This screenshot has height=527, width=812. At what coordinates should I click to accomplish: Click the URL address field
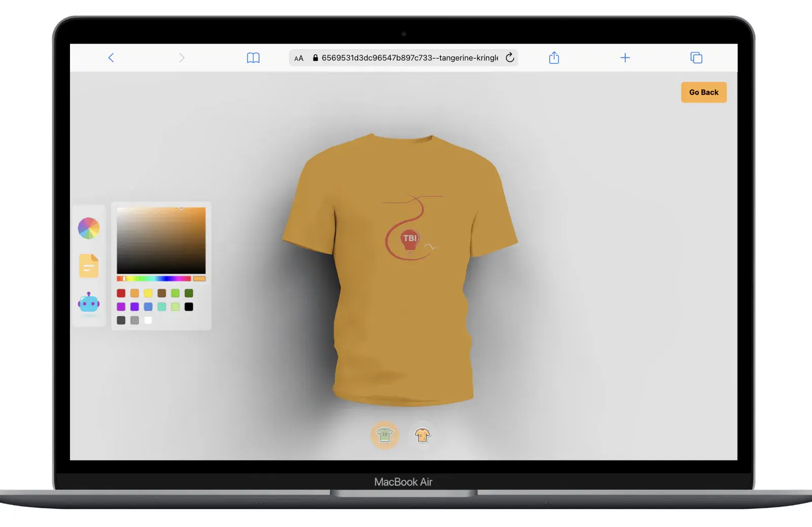tap(403, 58)
